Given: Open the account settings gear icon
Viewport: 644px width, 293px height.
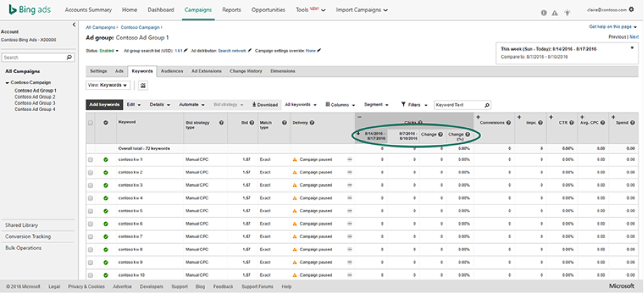Looking at the screenshot, I should [631, 9].
